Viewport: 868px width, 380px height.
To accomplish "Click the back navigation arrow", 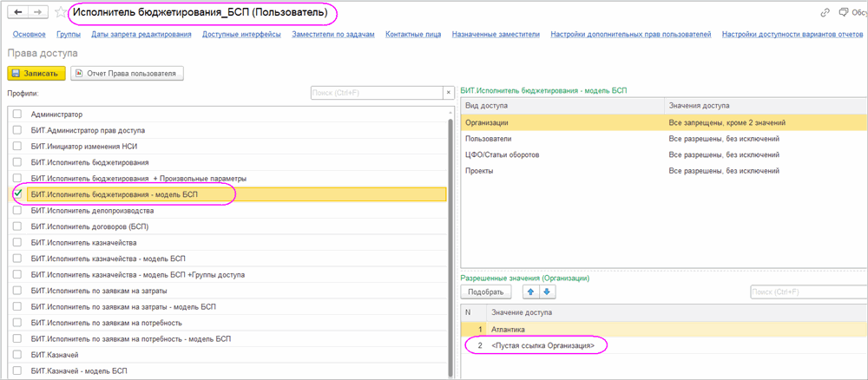I will (17, 13).
